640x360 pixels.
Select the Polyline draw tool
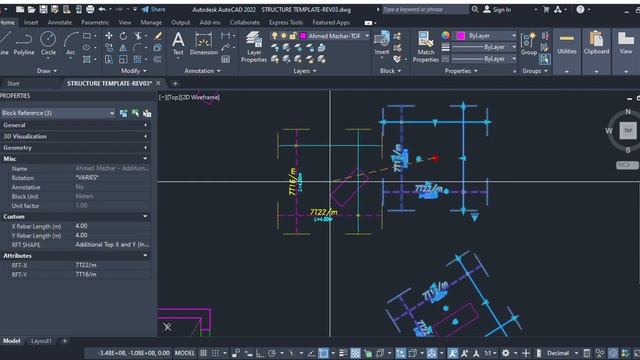pos(24,44)
